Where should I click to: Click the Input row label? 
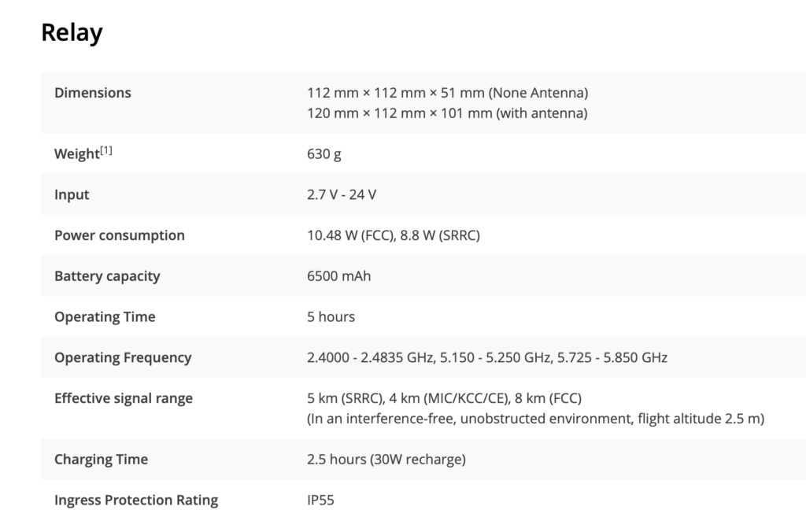[72, 194]
